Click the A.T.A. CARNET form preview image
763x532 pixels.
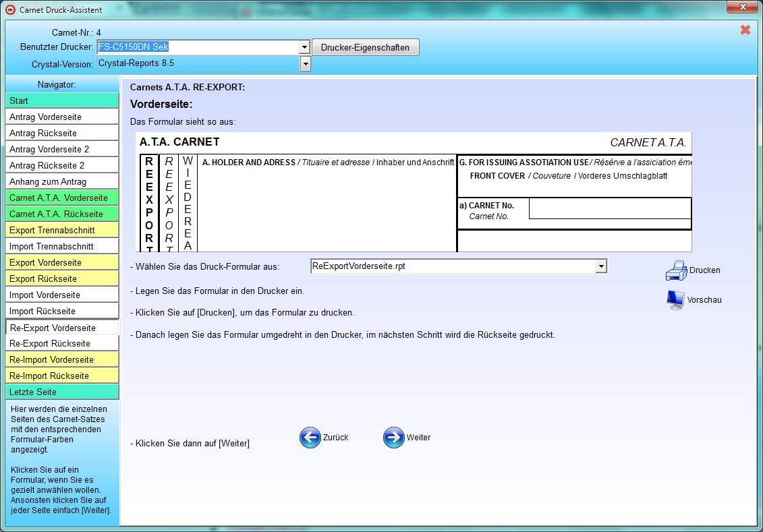tap(414, 192)
